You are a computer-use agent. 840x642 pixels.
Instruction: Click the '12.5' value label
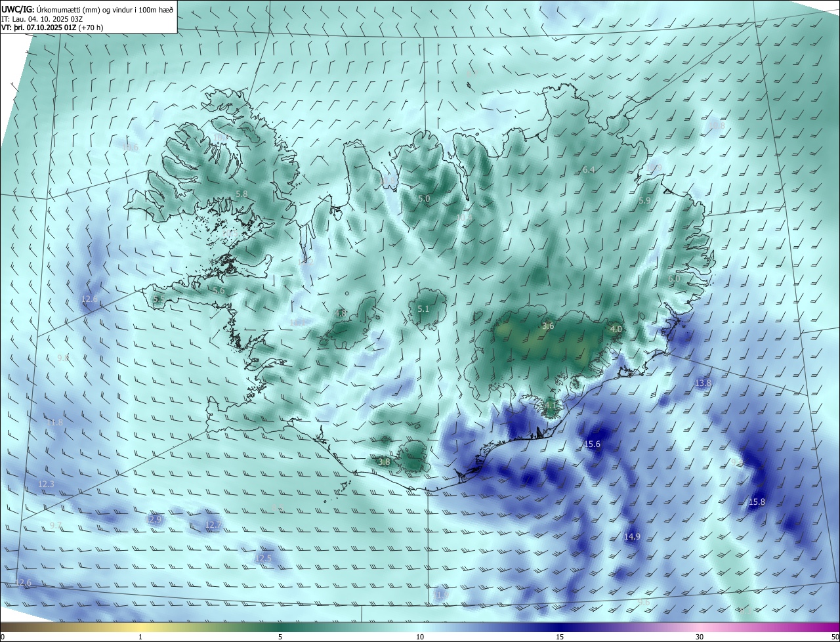[x=262, y=559]
